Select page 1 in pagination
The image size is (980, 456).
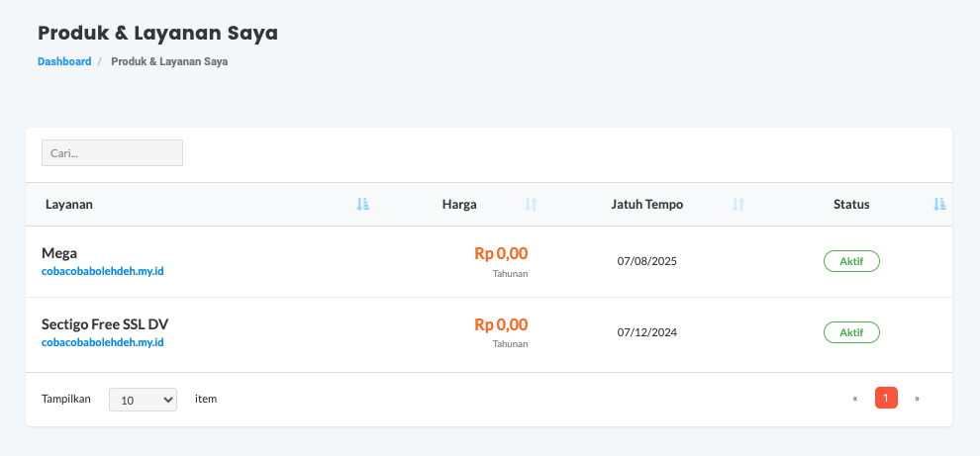[x=886, y=398]
